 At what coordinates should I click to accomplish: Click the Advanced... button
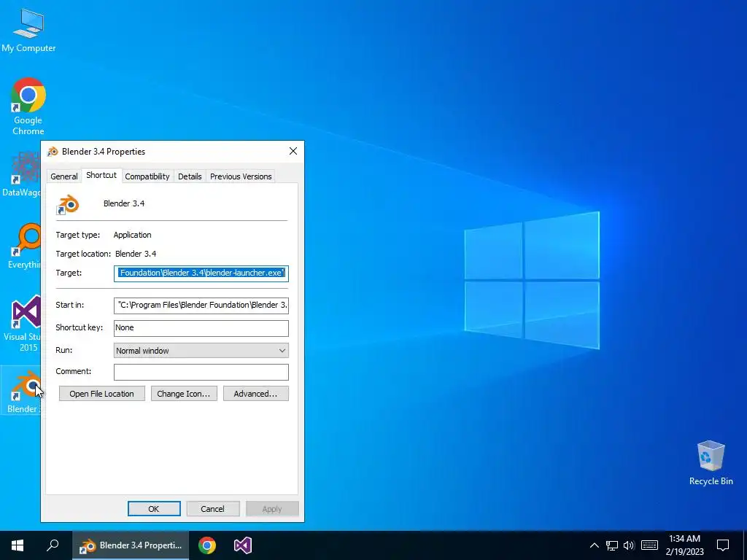click(256, 394)
